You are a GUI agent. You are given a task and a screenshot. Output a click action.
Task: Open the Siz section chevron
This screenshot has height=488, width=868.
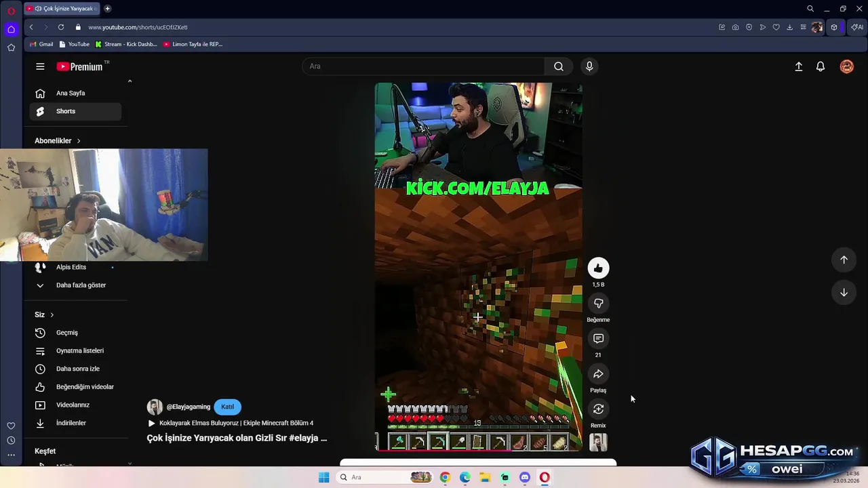[52, 314]
